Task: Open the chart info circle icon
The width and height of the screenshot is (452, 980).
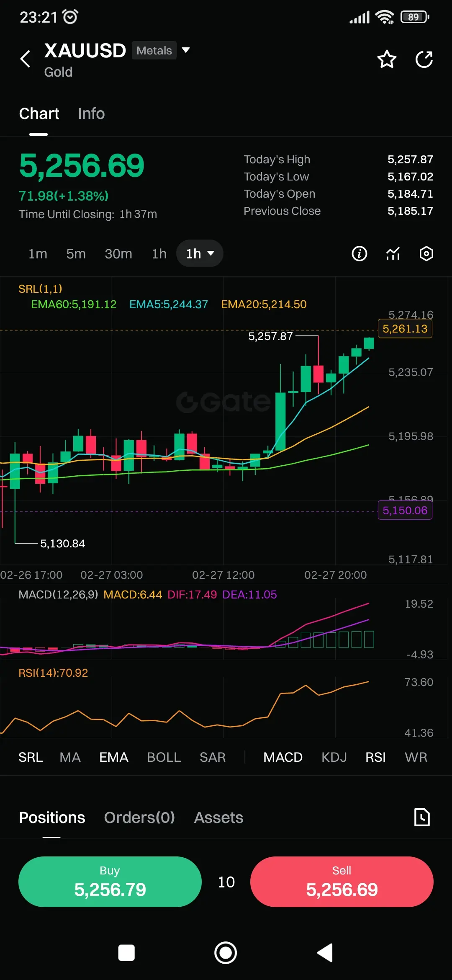Action: click(x=360, y=253)
